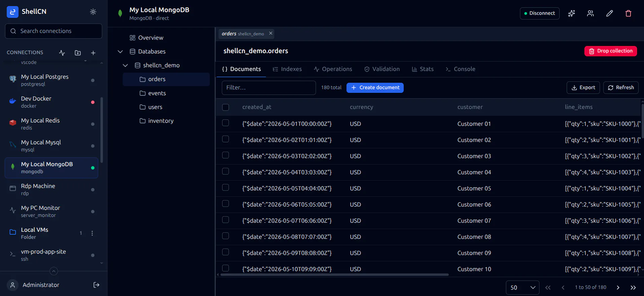Open the inventory collection in tree
Image resolution: width=644 pixels, height=296 pixels.
(x=166, y=121)
